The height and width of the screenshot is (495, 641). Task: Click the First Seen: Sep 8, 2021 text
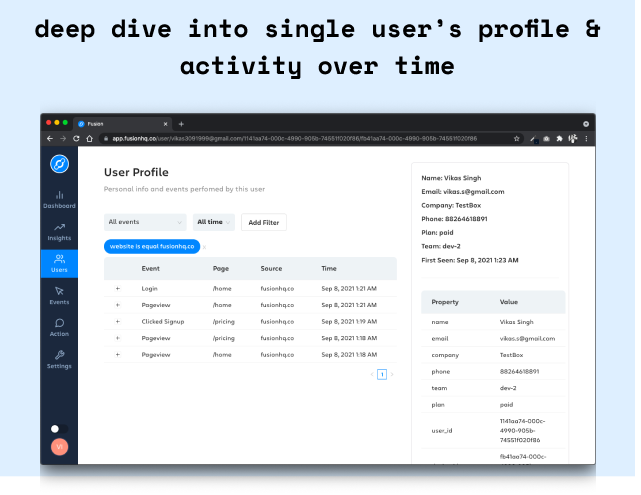(470, 261)
